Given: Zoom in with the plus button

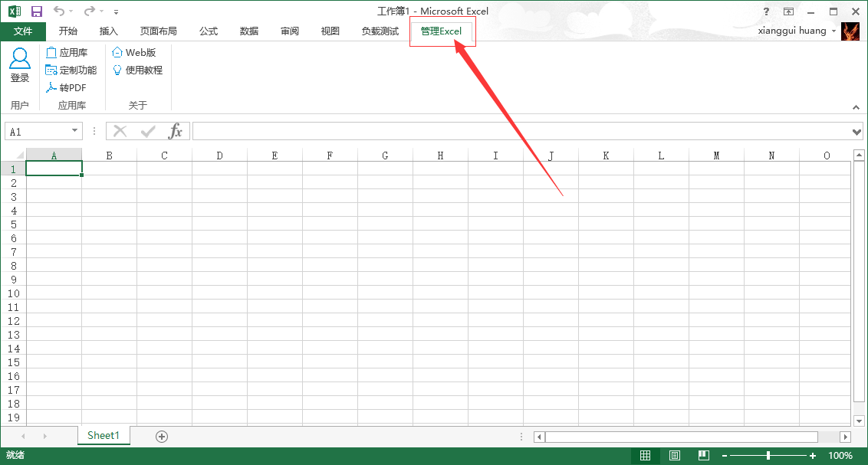Looking at the screenshot, I should 813,456.
